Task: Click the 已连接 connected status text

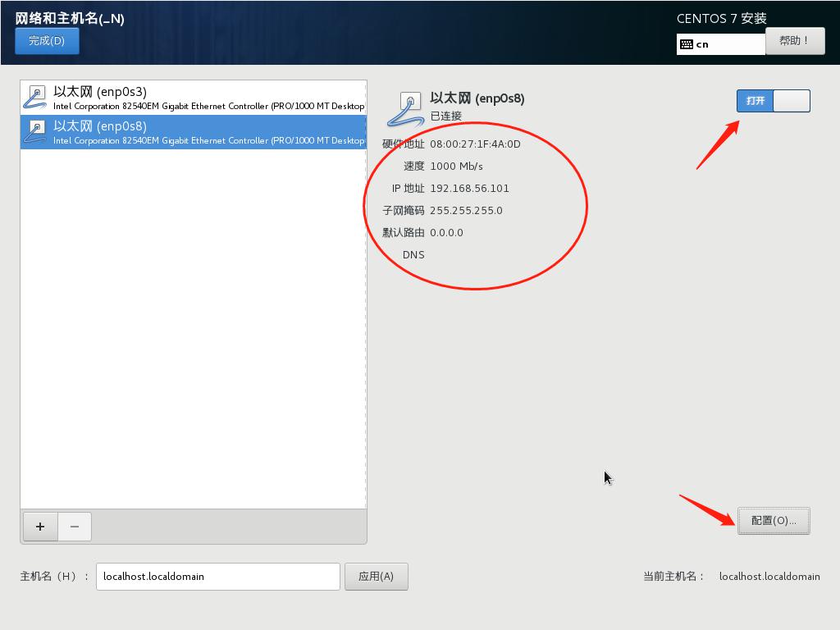Action: (x=445, y=116)
